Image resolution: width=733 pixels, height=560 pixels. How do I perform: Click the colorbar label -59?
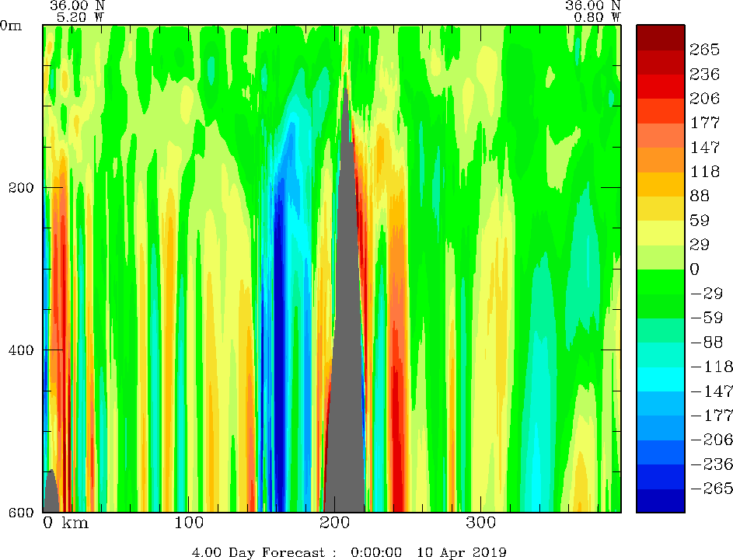707,318
